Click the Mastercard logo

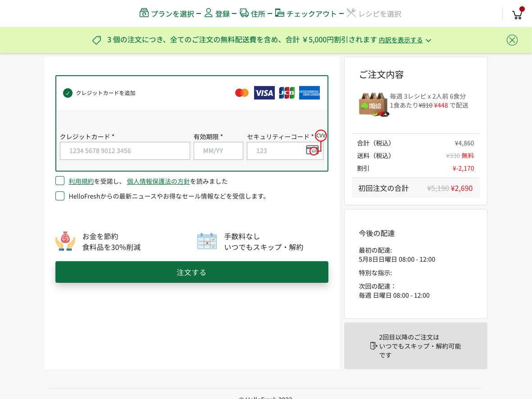[242, 93]
